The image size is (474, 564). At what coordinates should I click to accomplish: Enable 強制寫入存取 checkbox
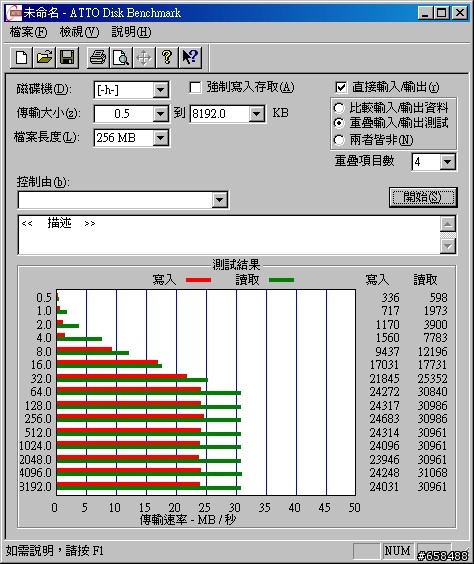click(195, 87)
